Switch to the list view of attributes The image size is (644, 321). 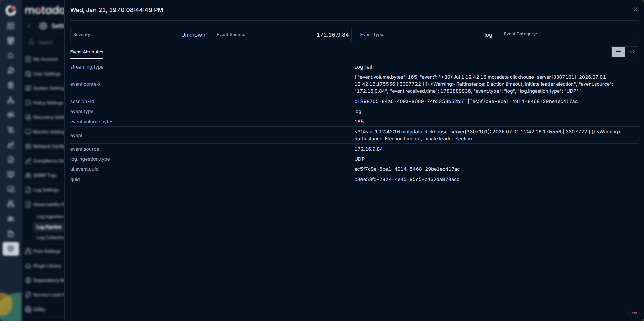pyautogui.click(x=618, y=52)
